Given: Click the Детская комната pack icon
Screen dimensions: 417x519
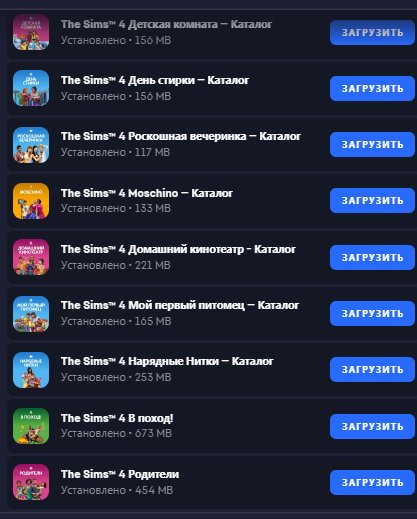Looking at the screenshot, I should [31, 32].
